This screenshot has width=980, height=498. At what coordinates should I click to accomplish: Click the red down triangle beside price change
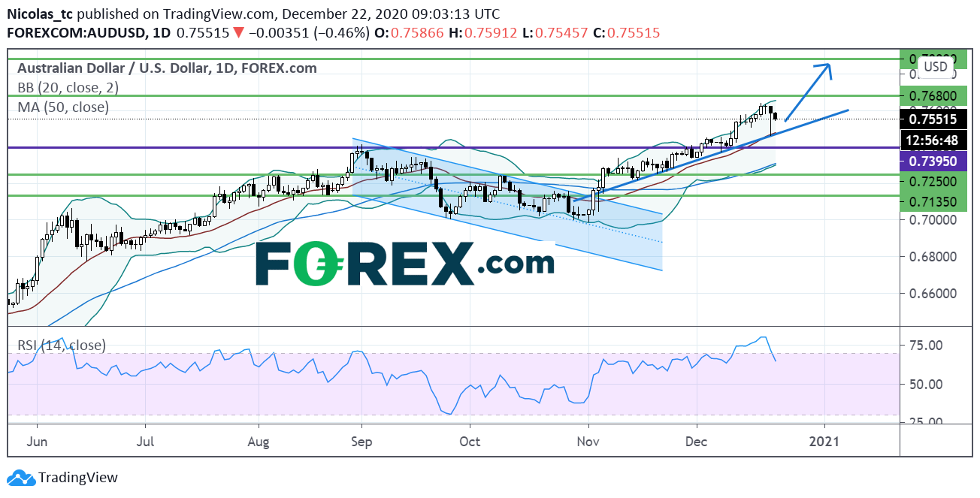point(237,34)
